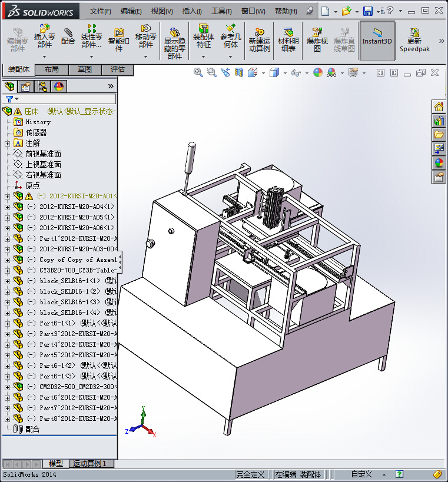This screenshot has height=482, width=448.
Task: Open the FeatureManager design tree tab
Action: coord(9,87)
